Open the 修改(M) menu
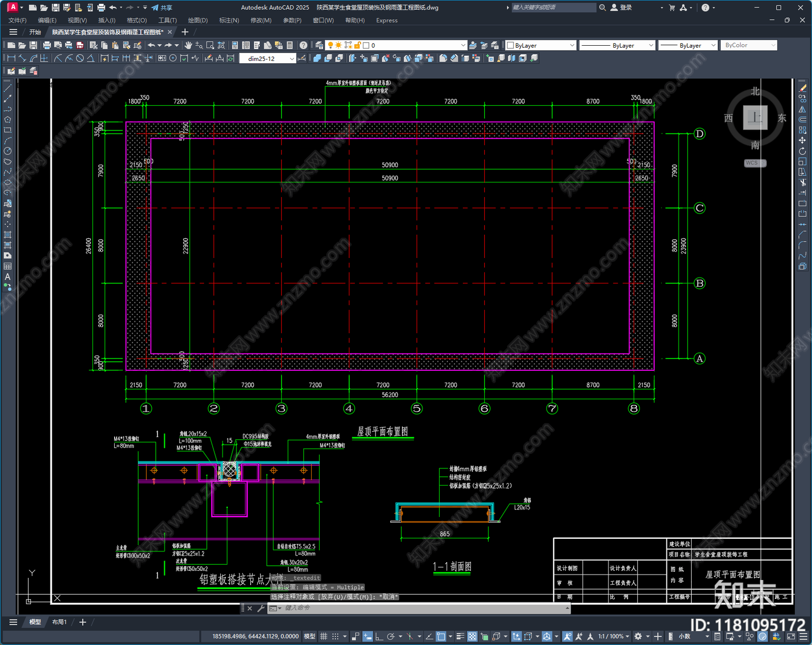This screenshot has height=645, width=812. coord(261,20)
